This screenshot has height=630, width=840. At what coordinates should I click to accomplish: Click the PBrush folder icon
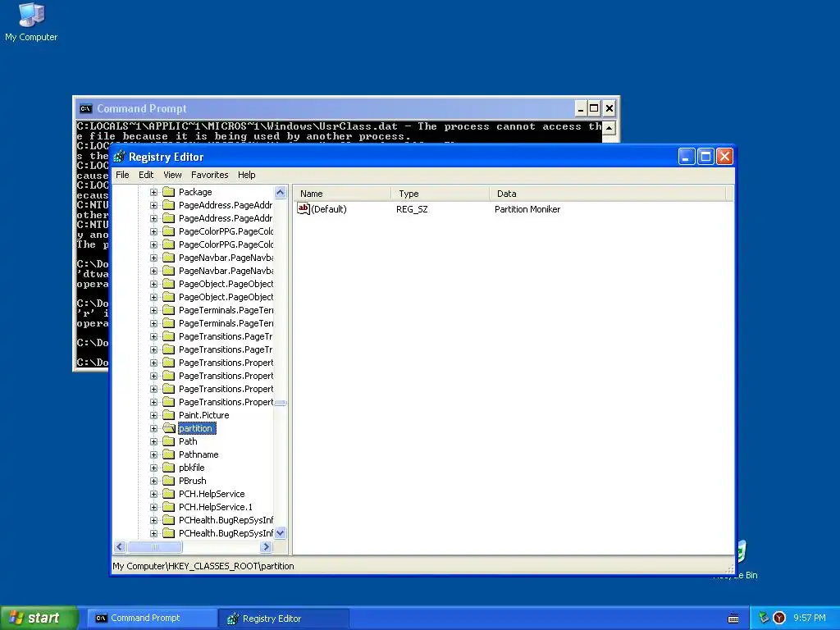169,481
